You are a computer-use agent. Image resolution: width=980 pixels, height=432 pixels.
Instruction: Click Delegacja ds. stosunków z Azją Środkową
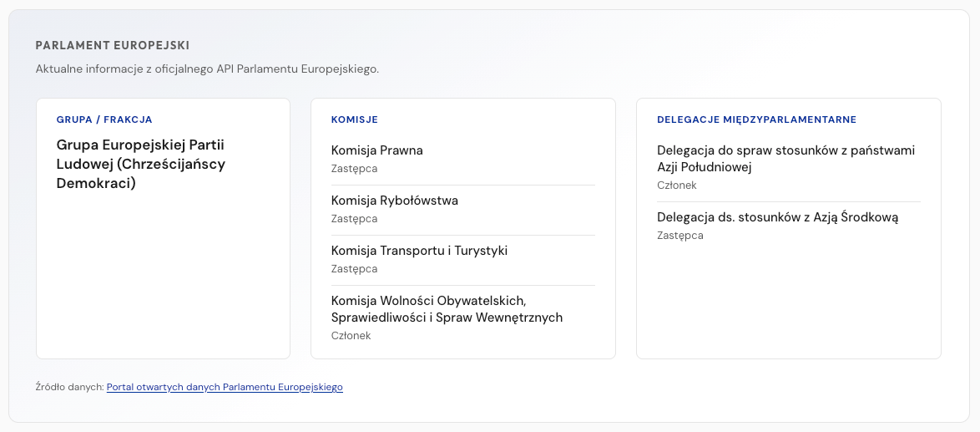[x=777, y=217]
